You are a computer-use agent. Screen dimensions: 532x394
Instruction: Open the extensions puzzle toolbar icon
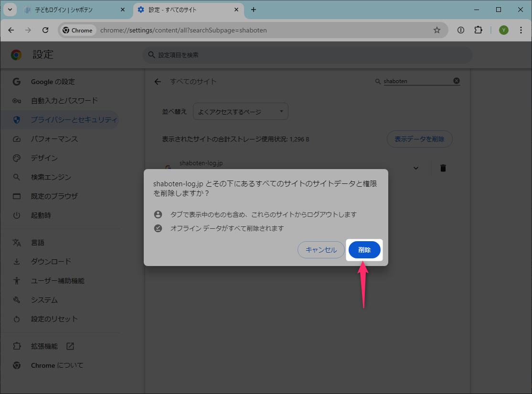pyautogui.click(x=479, y=30)
